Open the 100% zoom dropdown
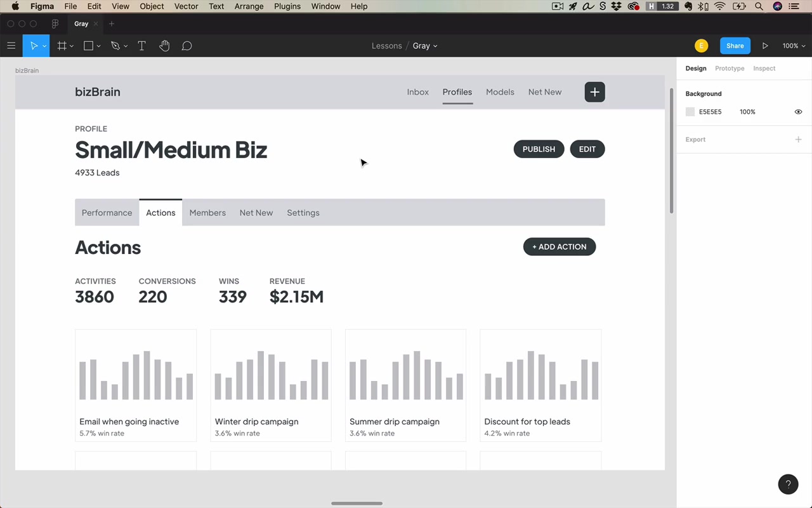The width and height of the screenshot is (812, 508). click(794, 46)
